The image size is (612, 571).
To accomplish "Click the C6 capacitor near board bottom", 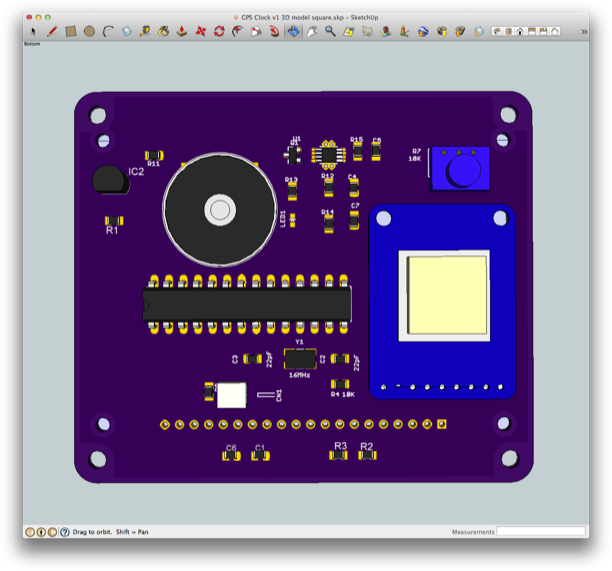I will tap(231, 456).
